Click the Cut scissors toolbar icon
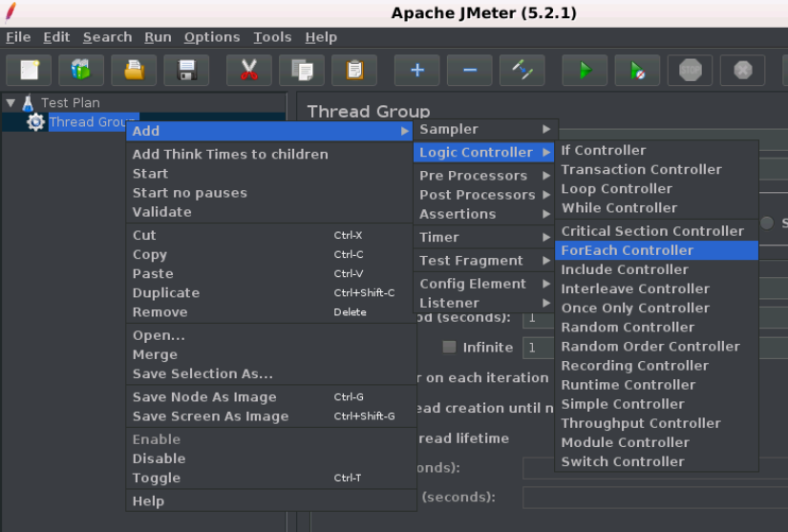Viewport: 788px width, 532px height. 249,70
